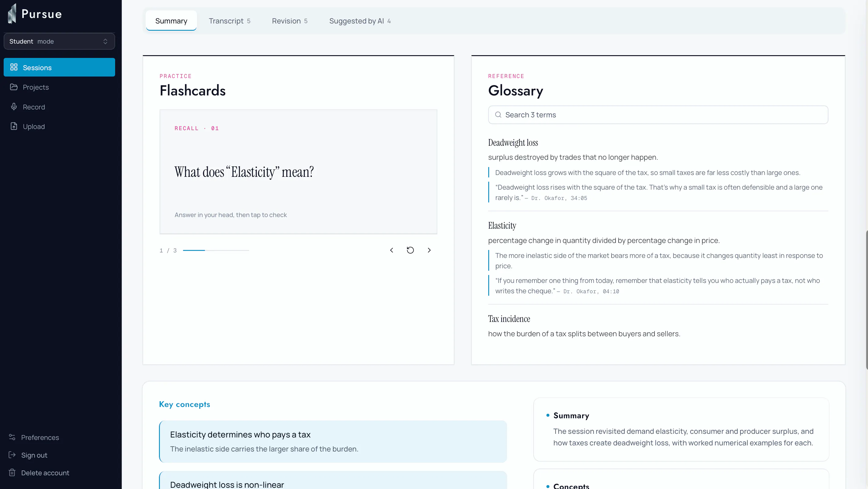Flip the Elasticity flashcard to check answer
The height and width of the screenshot is (489, 868).
[298, 172]
